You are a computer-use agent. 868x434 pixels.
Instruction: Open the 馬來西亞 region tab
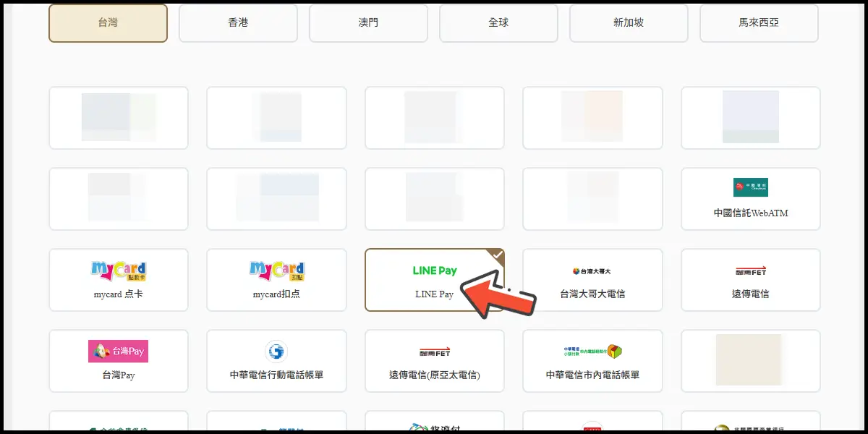pos(759,23)
